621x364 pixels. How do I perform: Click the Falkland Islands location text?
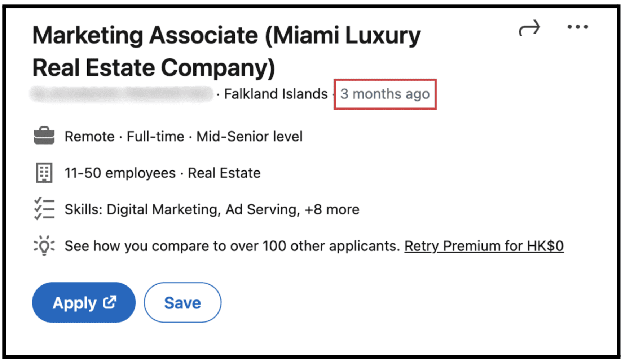[x=276, y=94]
